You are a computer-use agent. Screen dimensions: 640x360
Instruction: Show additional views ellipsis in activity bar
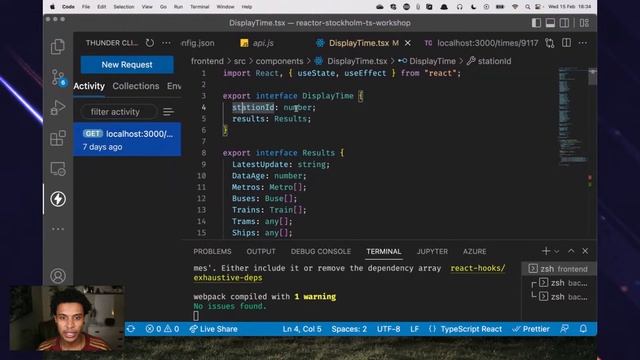[58, 229]
